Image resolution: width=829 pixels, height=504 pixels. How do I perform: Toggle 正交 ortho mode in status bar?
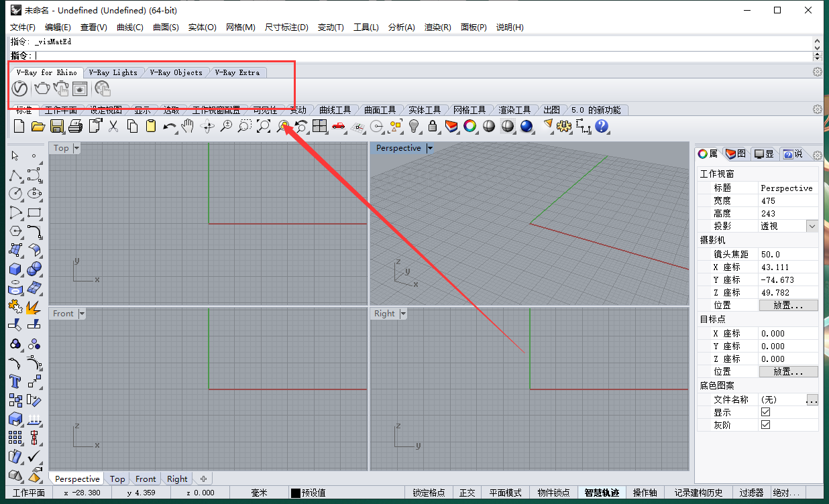467,493
